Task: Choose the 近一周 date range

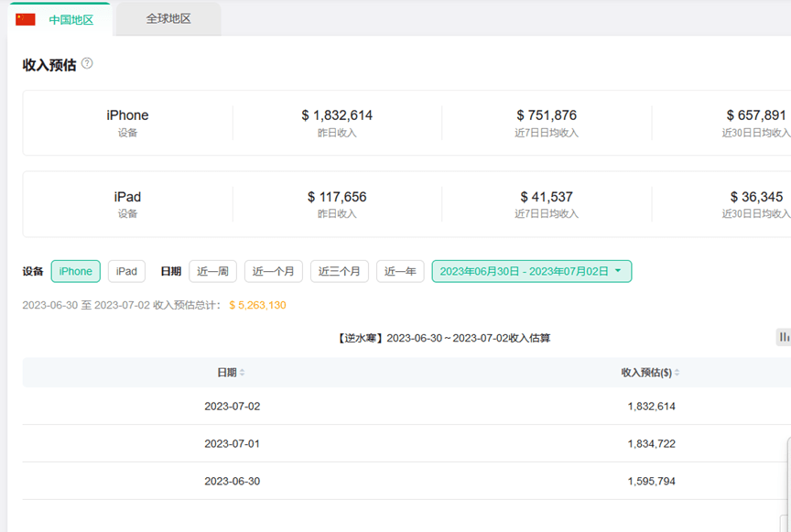Action: [x=213, y=272]
